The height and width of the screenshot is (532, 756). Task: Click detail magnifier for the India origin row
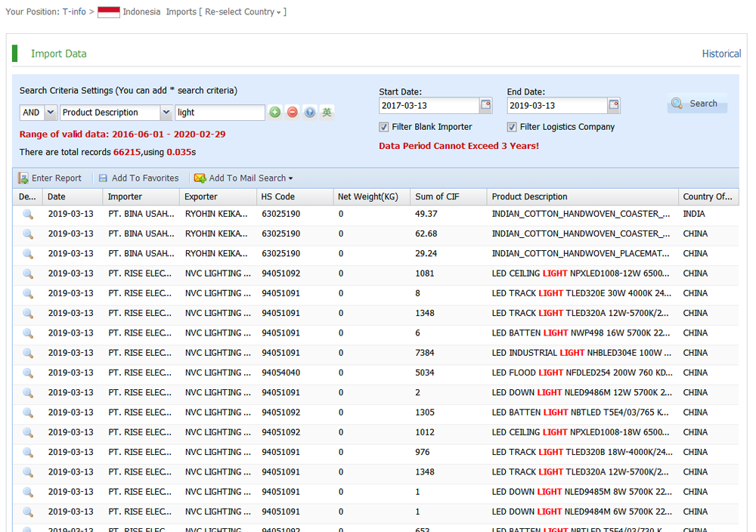[x=28, y=214]
